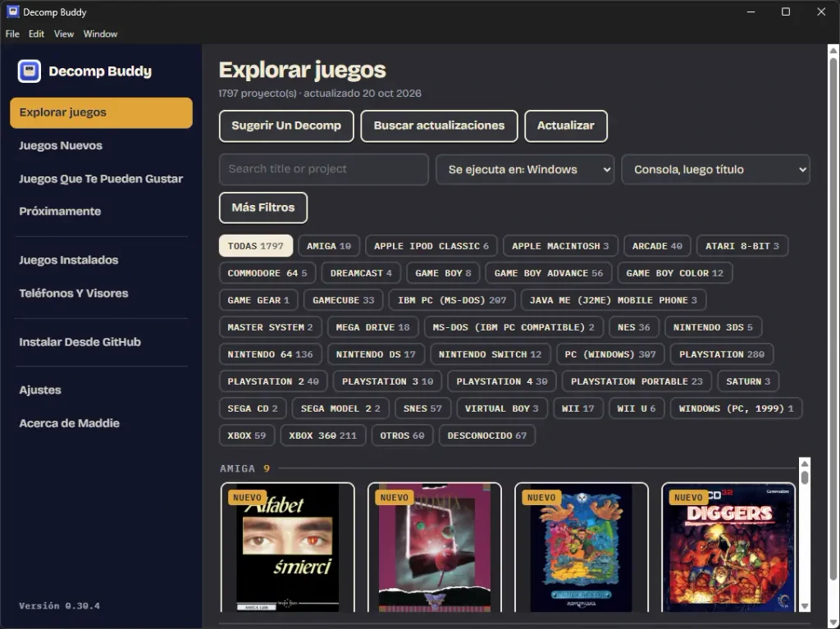Image resolution: width=840 pixels, height=629 pixels.
Task: Filter by COMMODORE 64 chip
Action: coord(267,273)
